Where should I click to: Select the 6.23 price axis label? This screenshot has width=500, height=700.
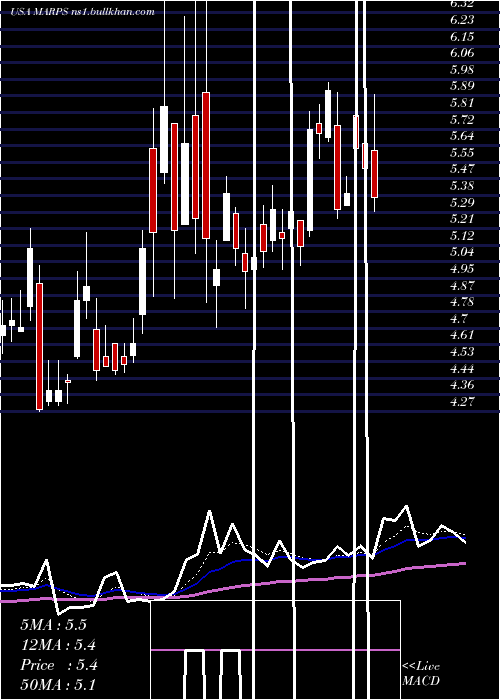click(462, 20)
